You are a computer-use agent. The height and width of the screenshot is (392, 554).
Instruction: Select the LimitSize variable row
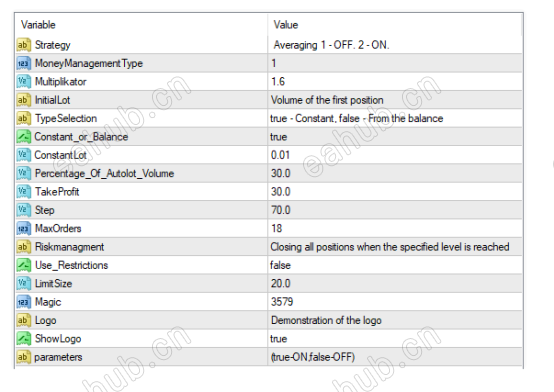point(269,283)
